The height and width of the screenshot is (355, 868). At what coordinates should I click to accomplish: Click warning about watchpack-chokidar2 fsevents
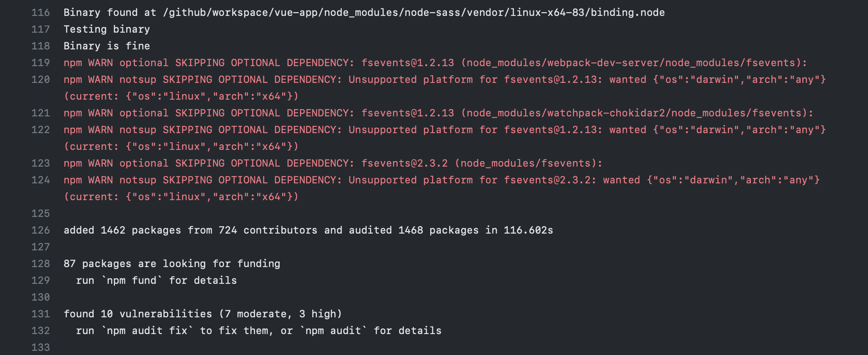pos(439,113)
